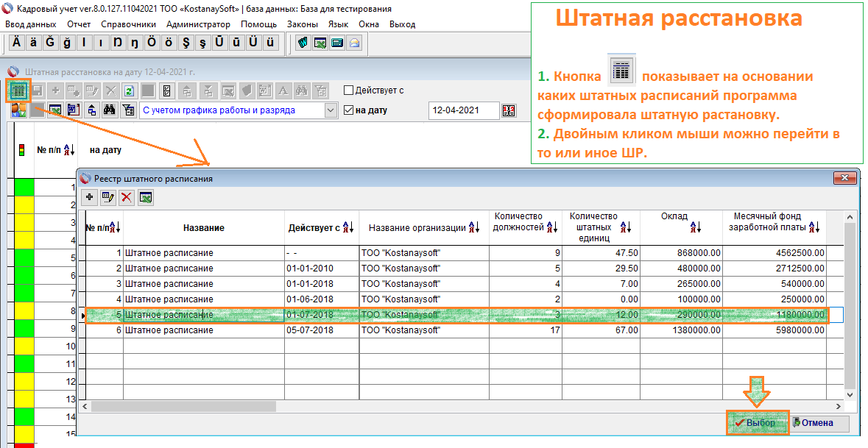Open the calendar icon beside the date field

click(x=509, y=110)
